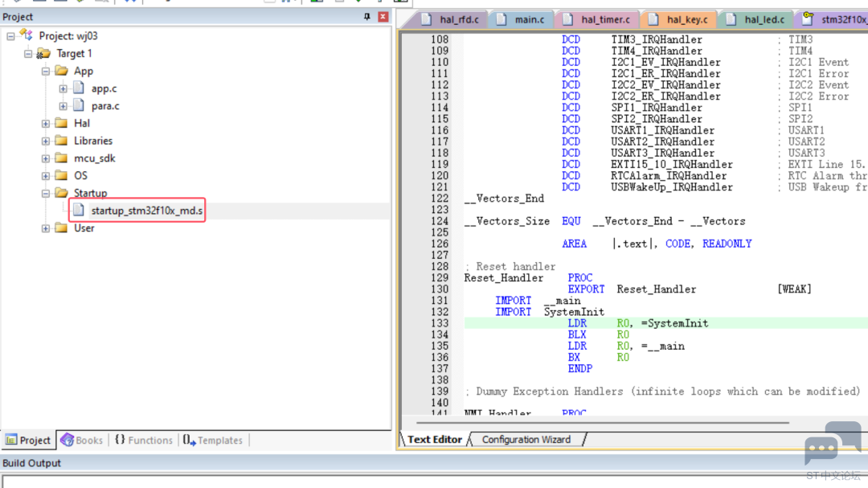
Task: Switch to the hal_timer.c editor tab
Action: (x=596, y=19)
